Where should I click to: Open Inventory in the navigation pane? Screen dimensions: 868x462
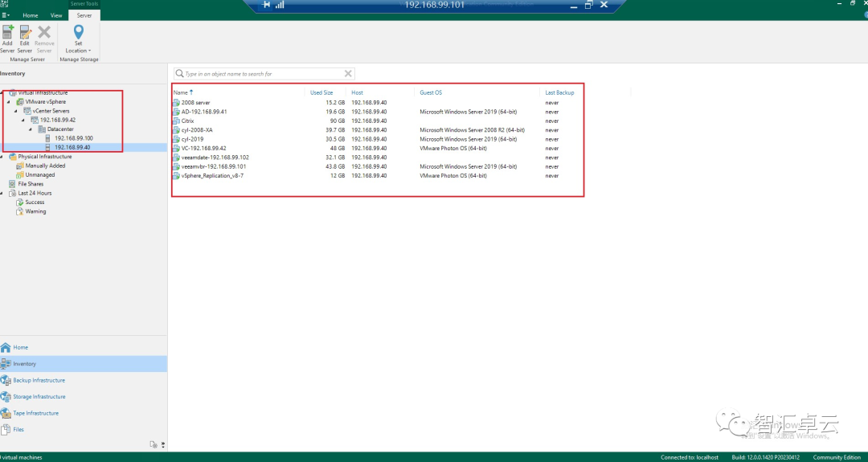(x=83, y=363)
